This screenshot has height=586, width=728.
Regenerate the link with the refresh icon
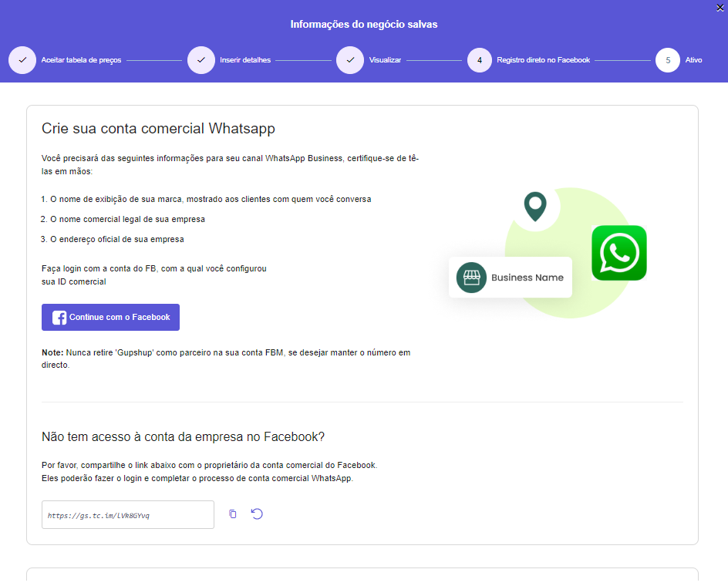257,514
